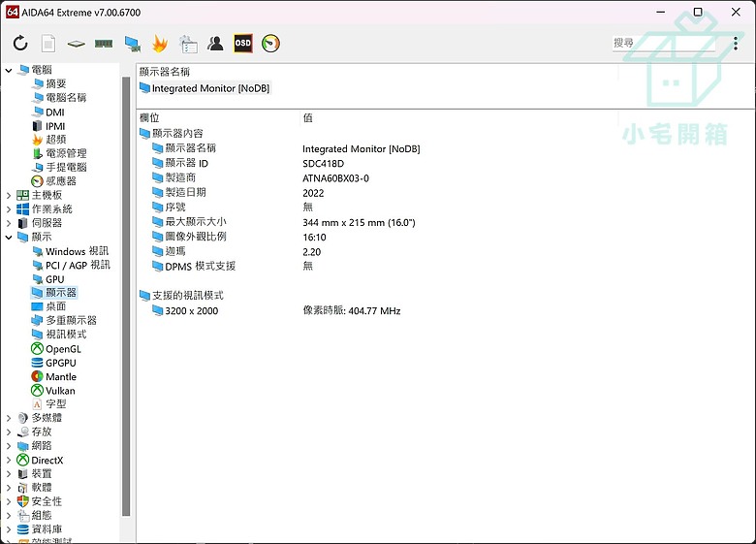Viewport: 756px width, 544px height.
Task: Expand the 裝置 tree node
Action: [9, 474]
